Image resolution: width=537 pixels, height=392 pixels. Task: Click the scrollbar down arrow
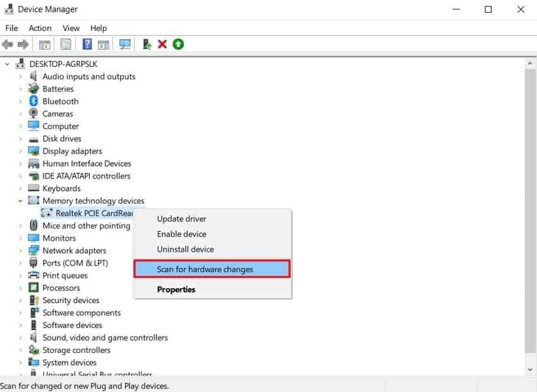[x=529, y=369]
